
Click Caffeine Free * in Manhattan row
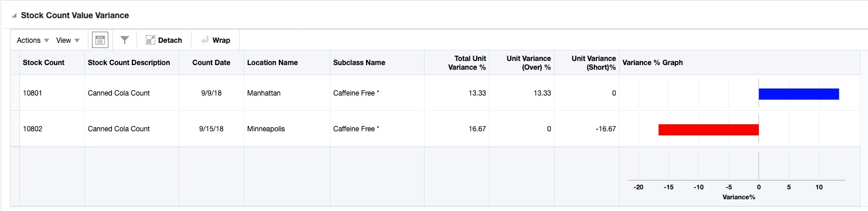click(x=356, y=93)
